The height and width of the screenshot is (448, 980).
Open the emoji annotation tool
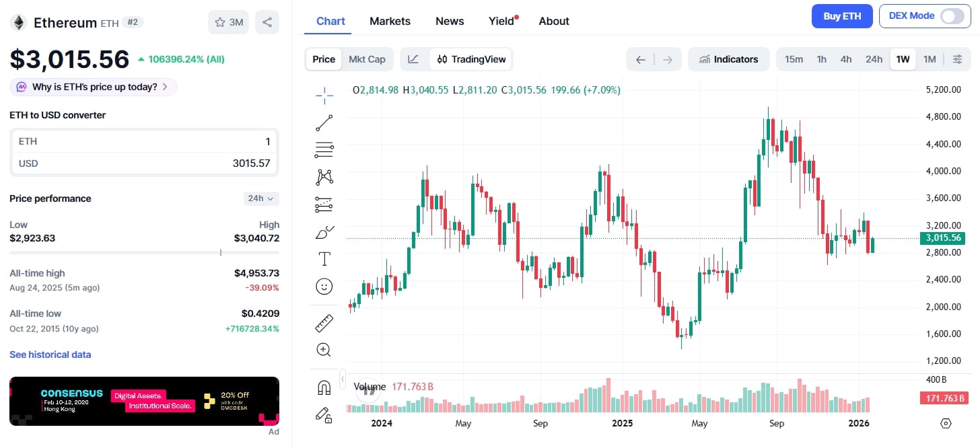click(324, 286)
